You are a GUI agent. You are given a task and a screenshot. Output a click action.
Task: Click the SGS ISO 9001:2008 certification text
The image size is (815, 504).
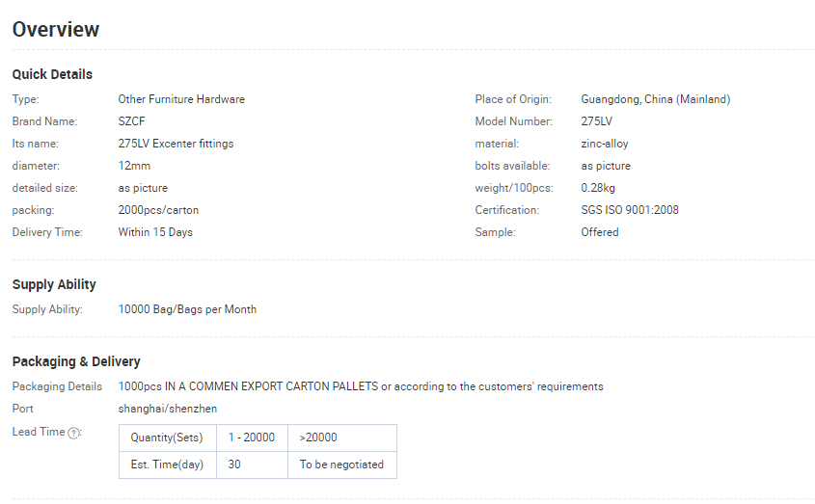pos(630,210)
